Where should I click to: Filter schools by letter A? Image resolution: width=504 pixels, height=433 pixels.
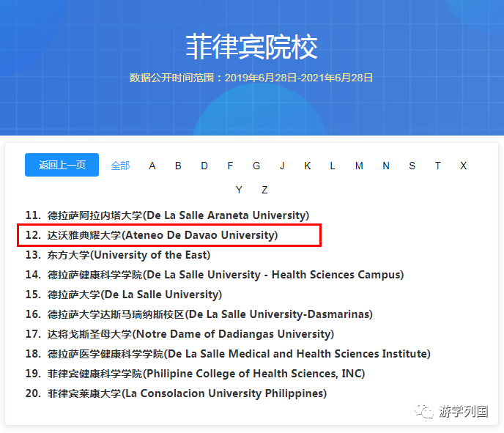pyautogui.click(x=152, y=166)
